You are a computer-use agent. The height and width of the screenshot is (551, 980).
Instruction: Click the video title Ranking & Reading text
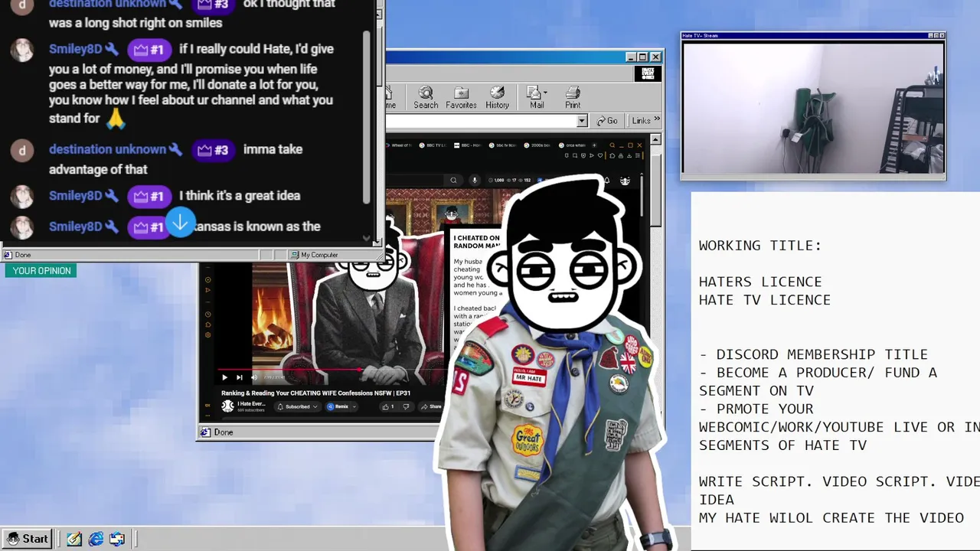point(315,393)
